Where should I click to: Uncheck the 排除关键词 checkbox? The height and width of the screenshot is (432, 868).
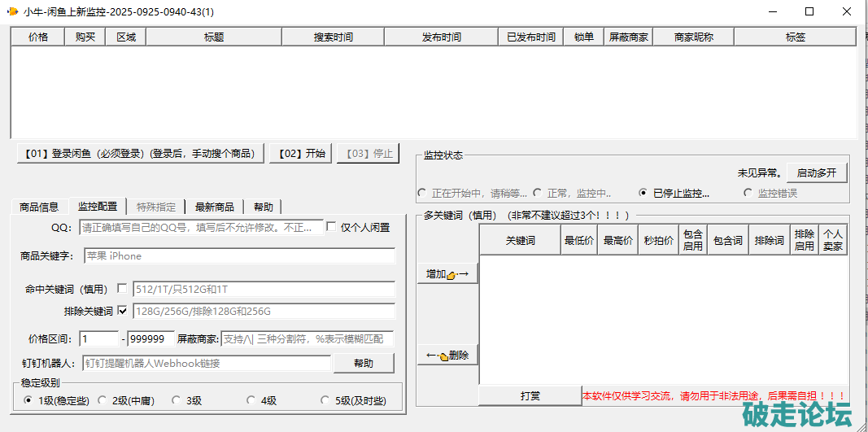point(122,311)
